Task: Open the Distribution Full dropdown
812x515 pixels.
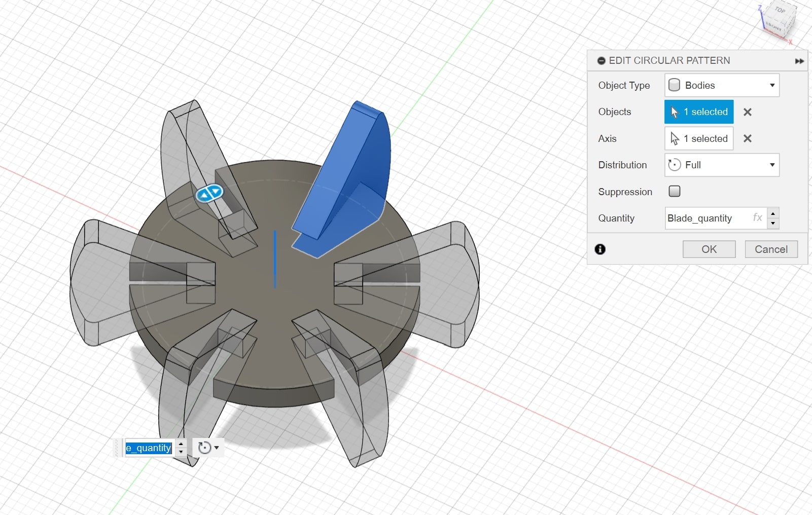Action: [x=722, y=165]
